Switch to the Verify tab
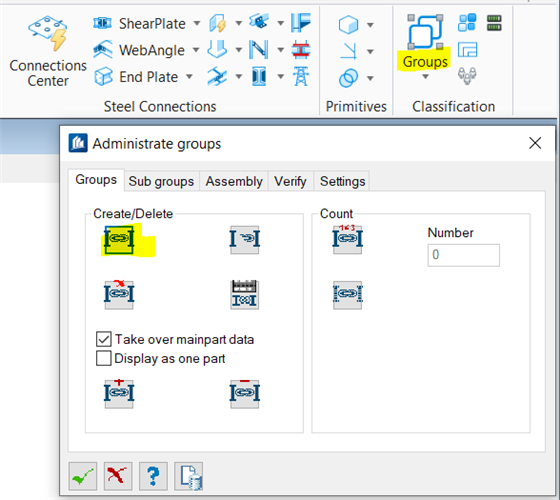Viewport: 560px width, 500px height. [290, 181]
